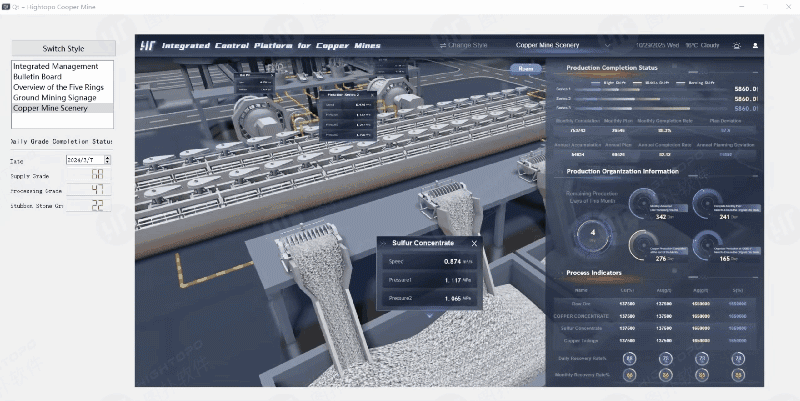Select Bulletin Board in the list

point(37,77)
